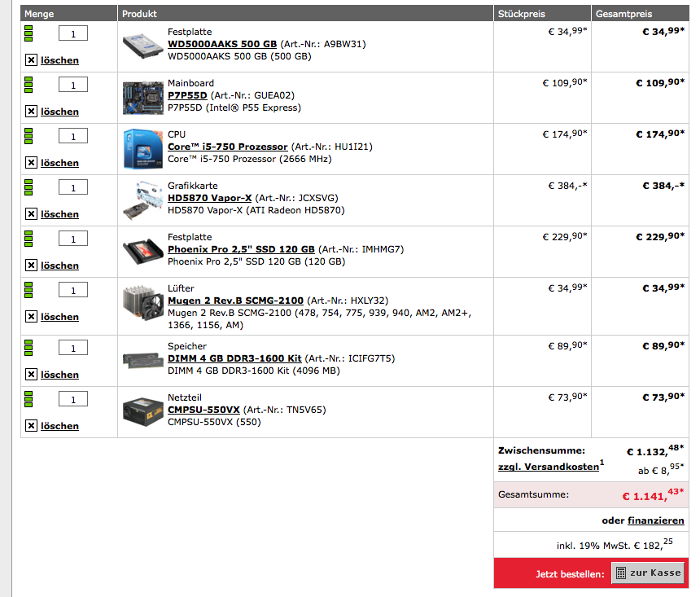Viewport: 700px width, 597px height.
Task: Click löschen link for CMPSU-550VX row
Action: (x=59, y=426)
